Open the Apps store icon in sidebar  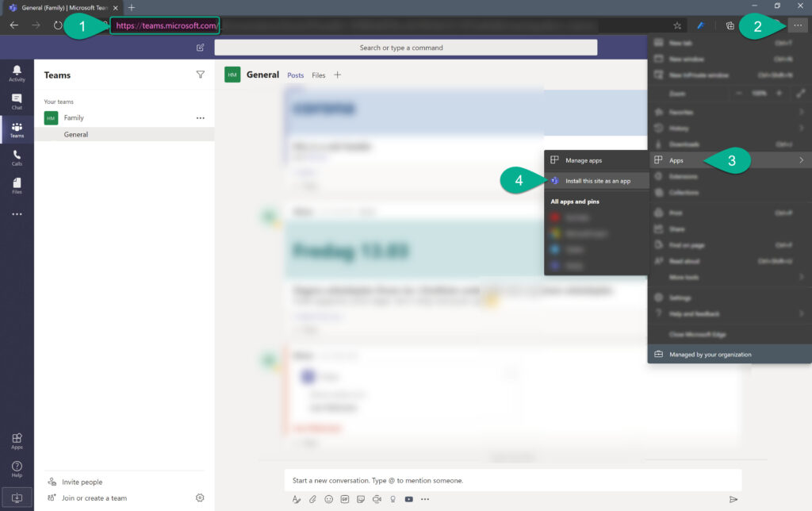[x=17, y=441]
